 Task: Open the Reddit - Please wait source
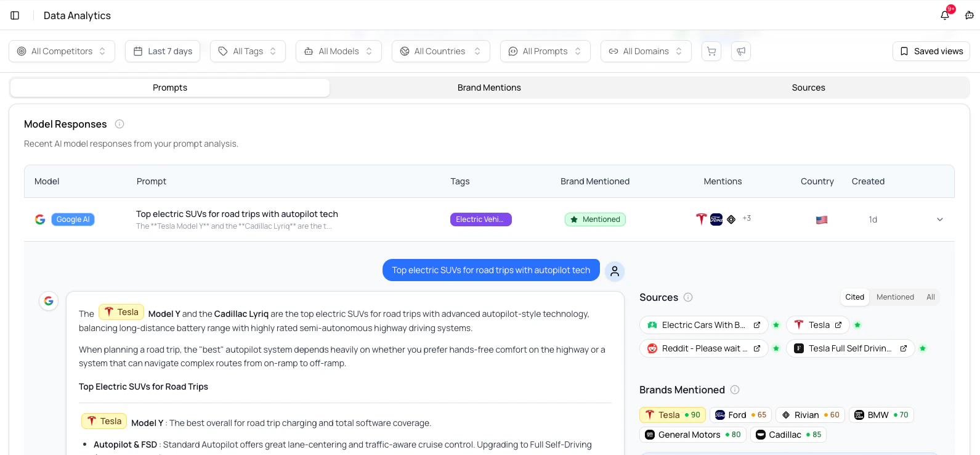click(704, 348)
